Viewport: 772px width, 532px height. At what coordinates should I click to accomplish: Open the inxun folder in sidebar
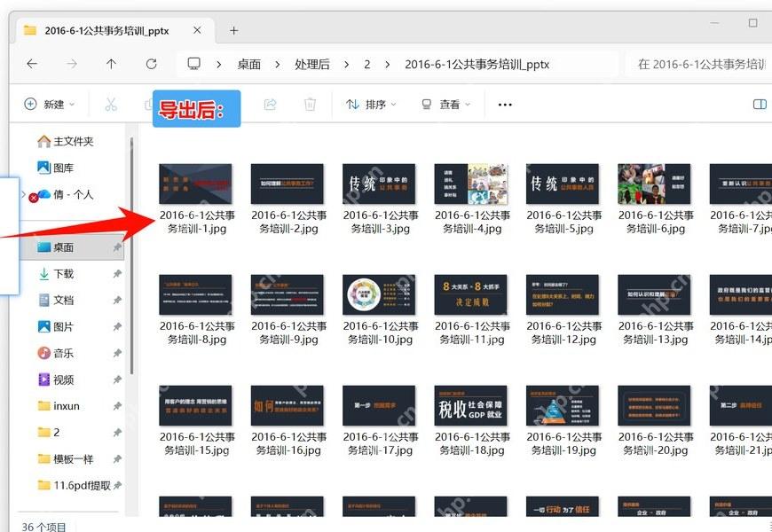tap(59, 406)
